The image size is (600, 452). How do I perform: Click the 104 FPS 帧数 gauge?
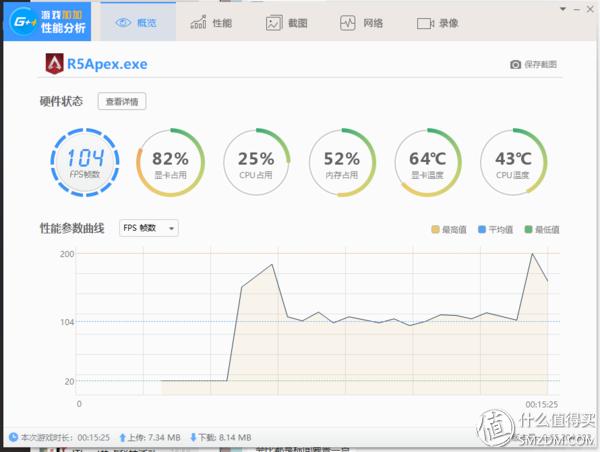(x=85, y=162)
